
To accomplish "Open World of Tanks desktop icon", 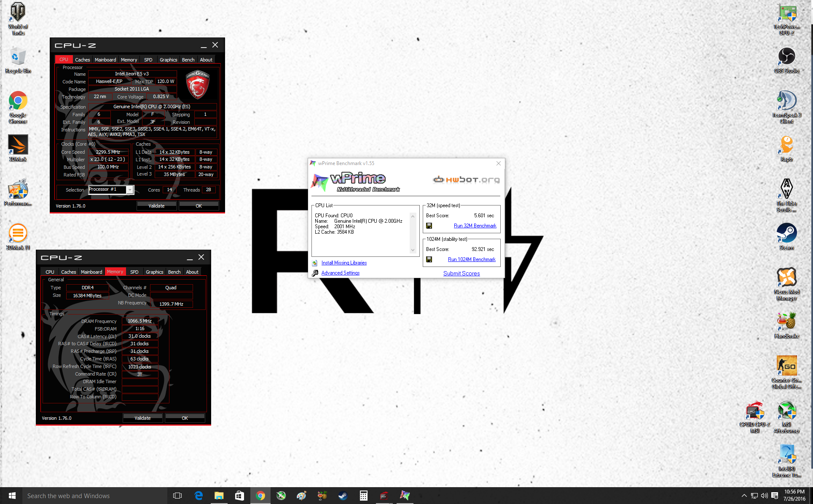I will tap(18, 19).
